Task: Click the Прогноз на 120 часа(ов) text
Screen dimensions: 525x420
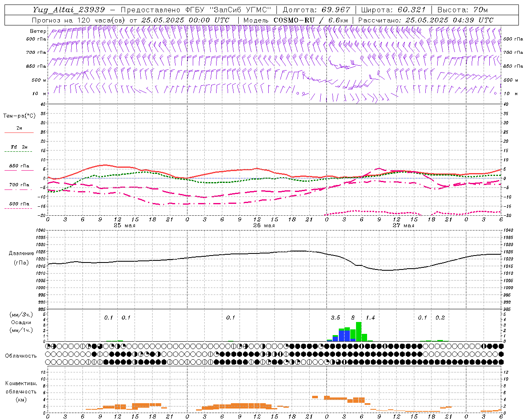Action: [79, 20]
